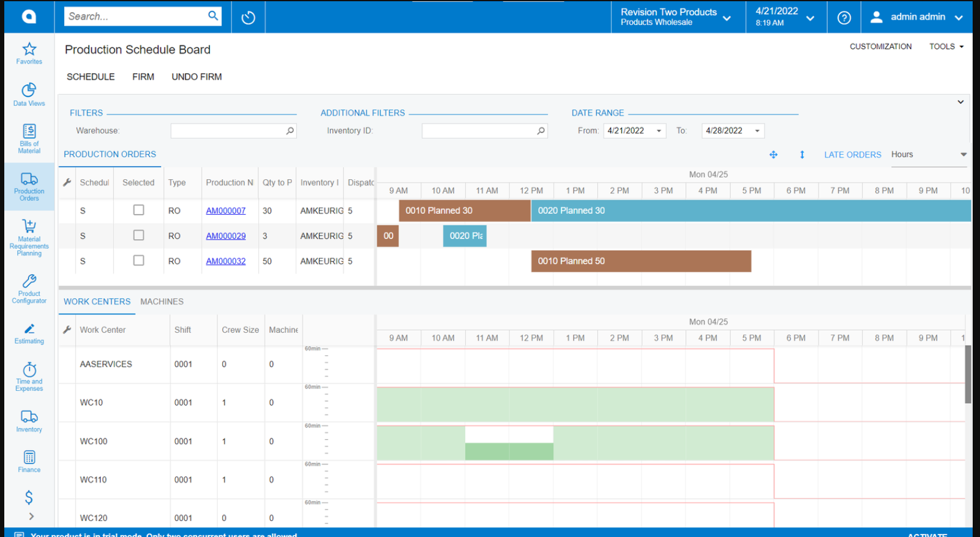Open Time and Expenses module
The image size is (980, 537).
click(29, 377)
